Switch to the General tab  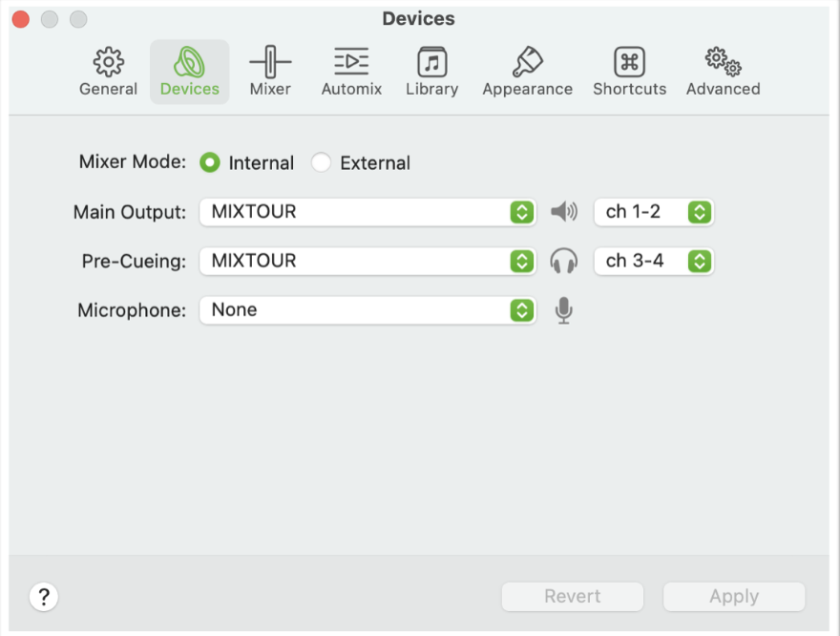[108, 71]
